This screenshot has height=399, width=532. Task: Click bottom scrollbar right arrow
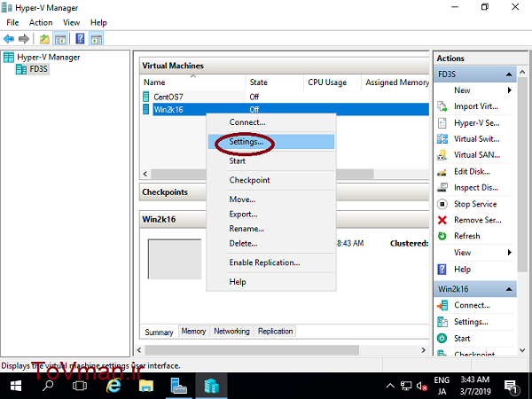(423, 350)
